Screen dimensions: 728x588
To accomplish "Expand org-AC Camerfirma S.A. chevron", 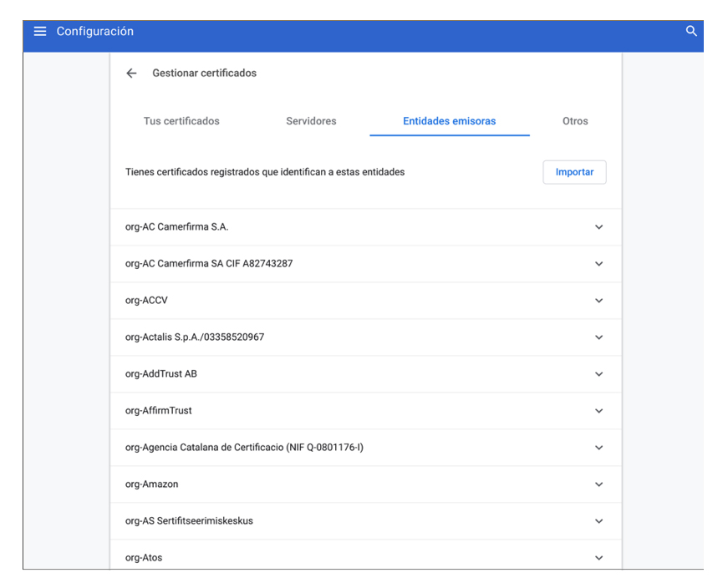I will 599,227.
